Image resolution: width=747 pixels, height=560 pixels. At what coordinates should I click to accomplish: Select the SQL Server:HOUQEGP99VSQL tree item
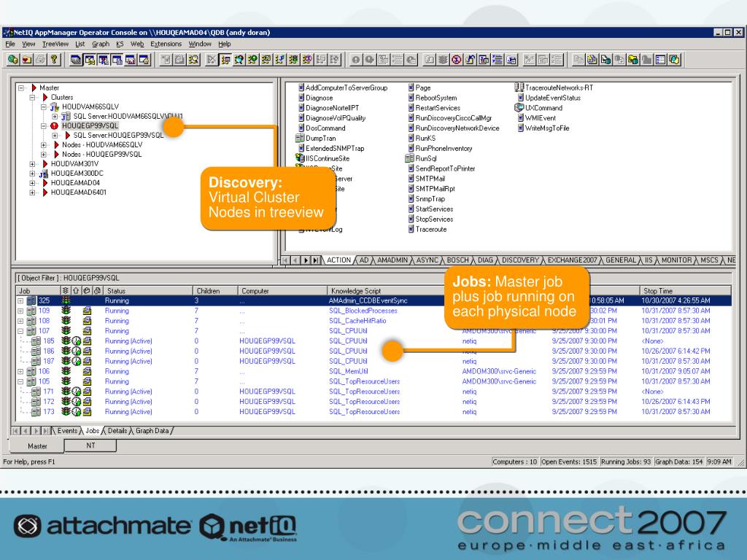point(118,135)
